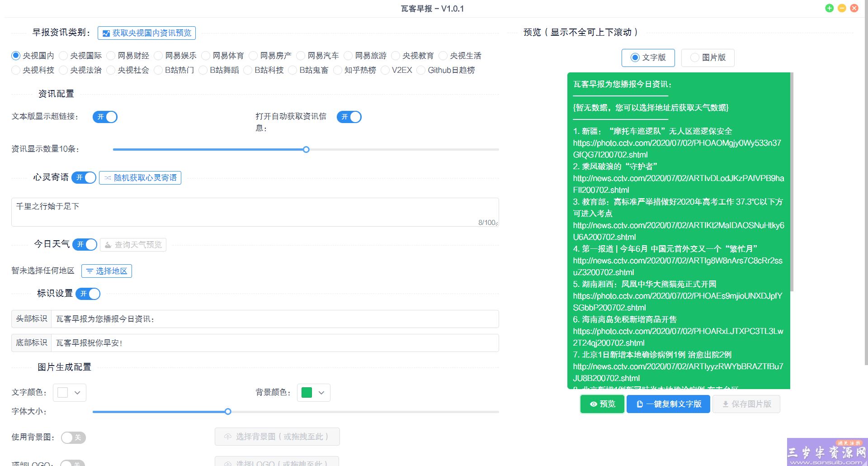This screenshot has height=466, width=868.
Task: Click the red close window icon
Action: [854, 8]
